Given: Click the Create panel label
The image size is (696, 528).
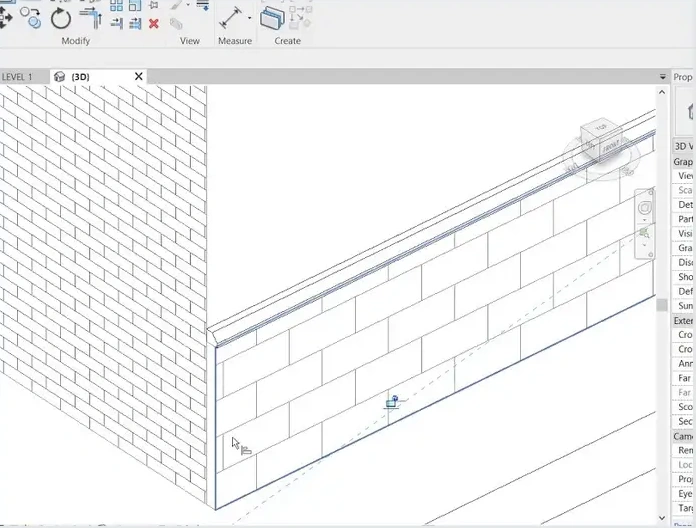Looking at the screenshot, I should point(287,41).
